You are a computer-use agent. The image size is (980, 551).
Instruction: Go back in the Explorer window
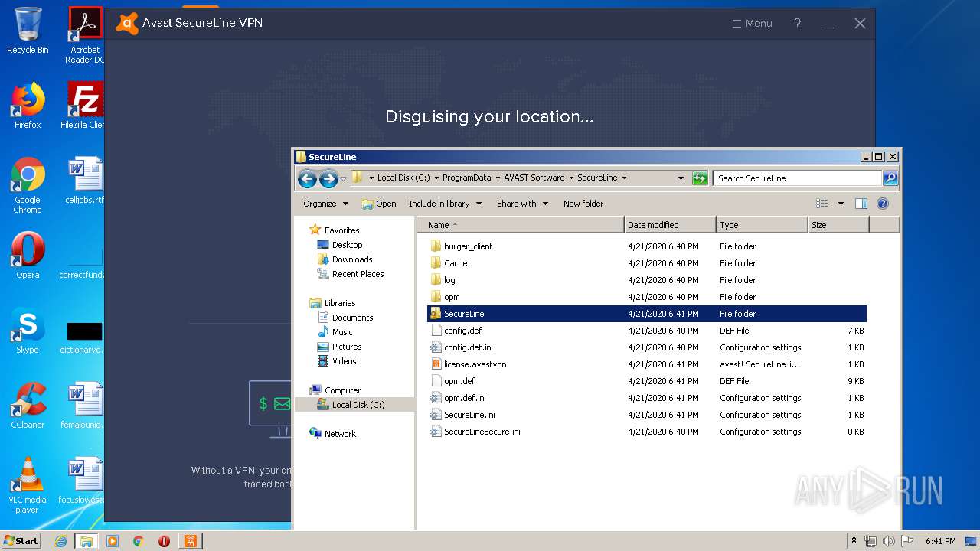(307, 178)
